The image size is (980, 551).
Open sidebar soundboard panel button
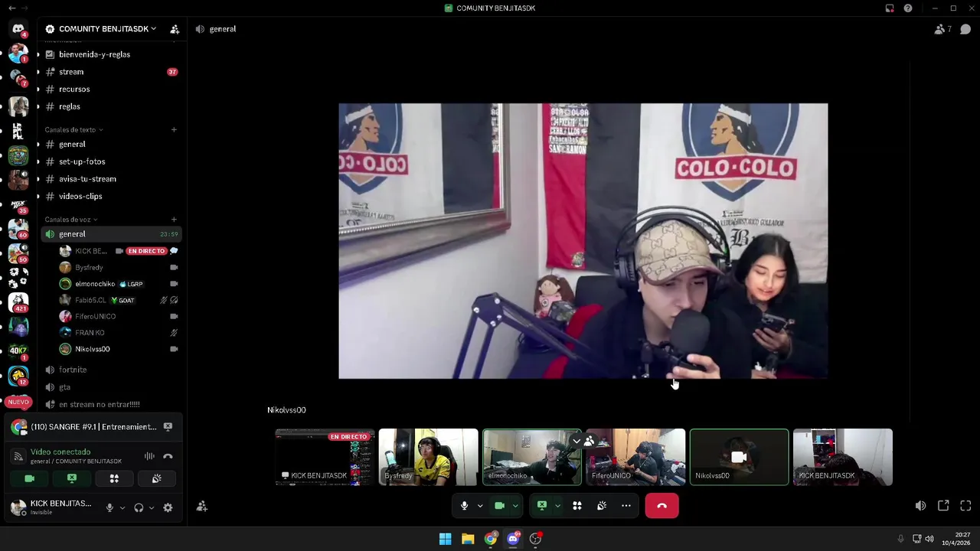pyautogui.click(x=156, y=478)
